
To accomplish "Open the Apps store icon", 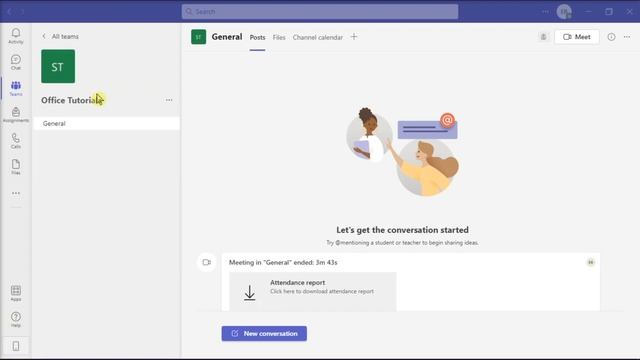I will point(16,293).
